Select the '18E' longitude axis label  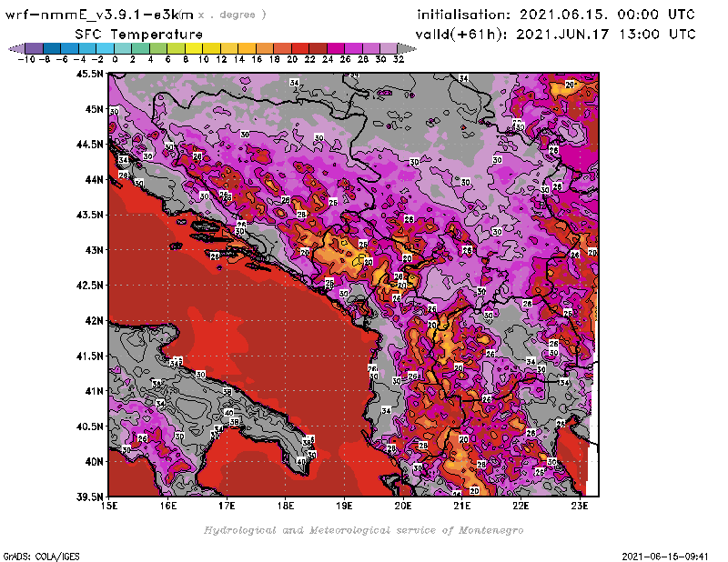coord(286,506)
